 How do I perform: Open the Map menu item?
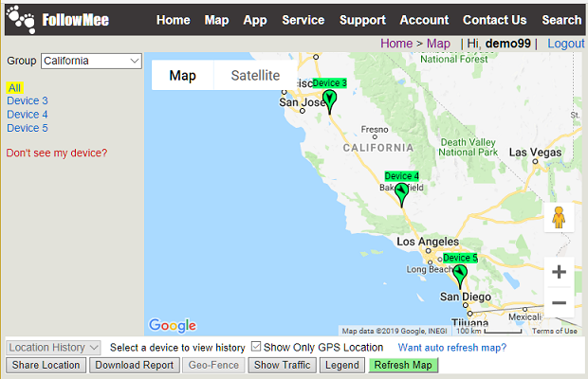coord(216,20)
